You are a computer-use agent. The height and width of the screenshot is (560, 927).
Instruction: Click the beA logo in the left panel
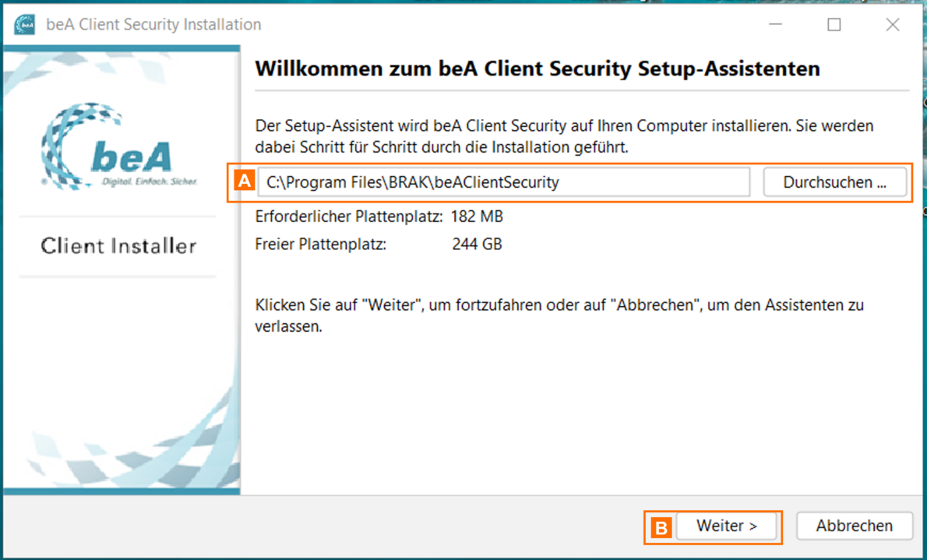119,147
